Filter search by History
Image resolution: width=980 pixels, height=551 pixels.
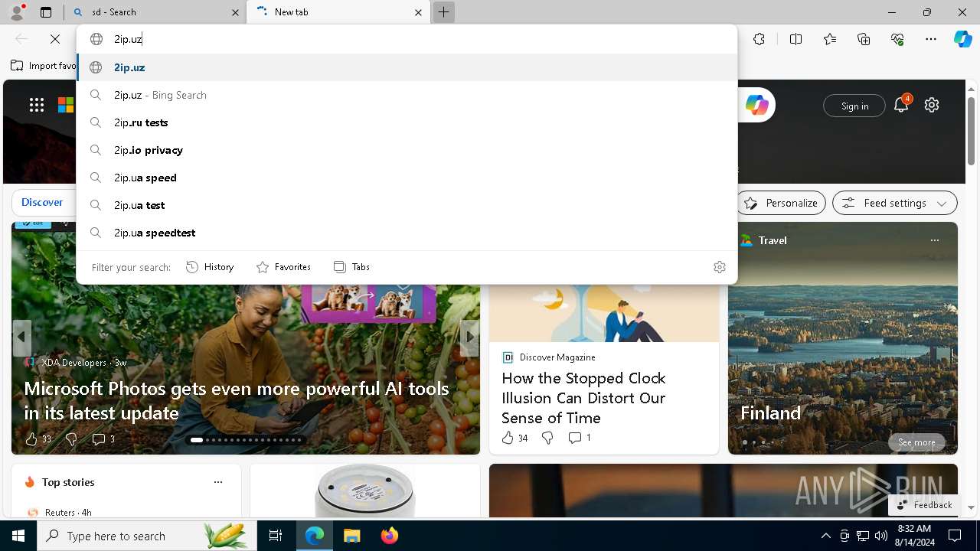click(x=210, y=267)
